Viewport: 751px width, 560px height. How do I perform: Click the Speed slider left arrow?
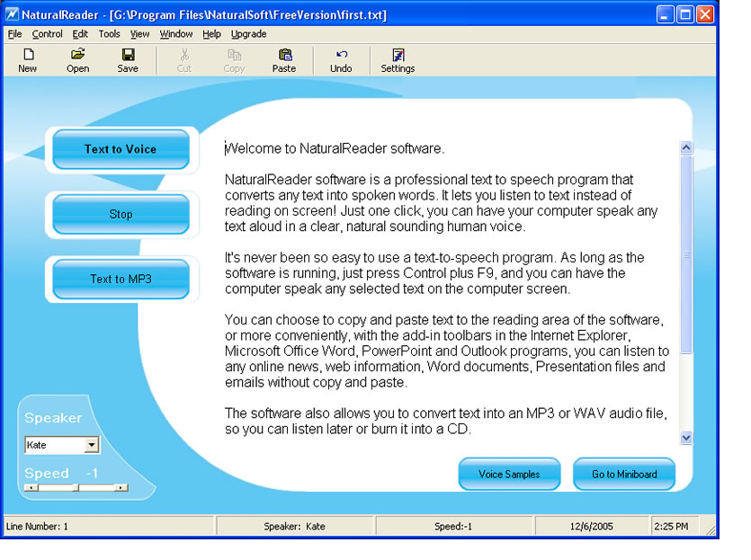click(x=31, y=487)
